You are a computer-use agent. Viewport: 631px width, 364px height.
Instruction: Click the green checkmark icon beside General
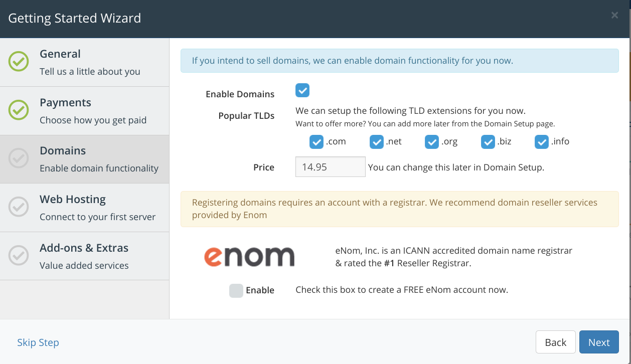pyautogui.click(x=19, y=61)
